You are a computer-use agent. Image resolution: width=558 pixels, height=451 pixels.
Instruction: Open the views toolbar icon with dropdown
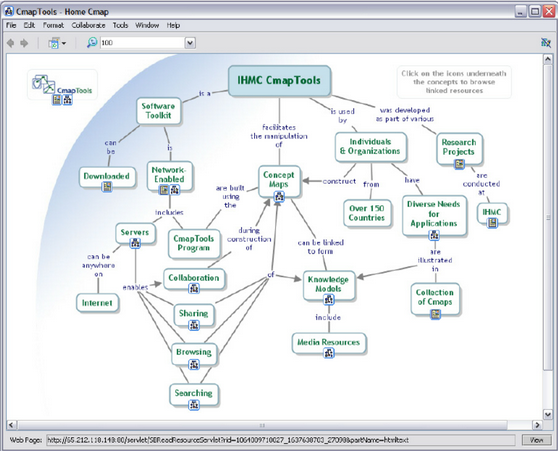click(x=57, y=43)
